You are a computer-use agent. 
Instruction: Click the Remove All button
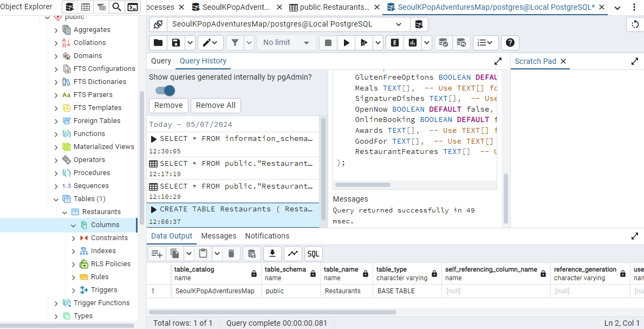click(216, 105)
